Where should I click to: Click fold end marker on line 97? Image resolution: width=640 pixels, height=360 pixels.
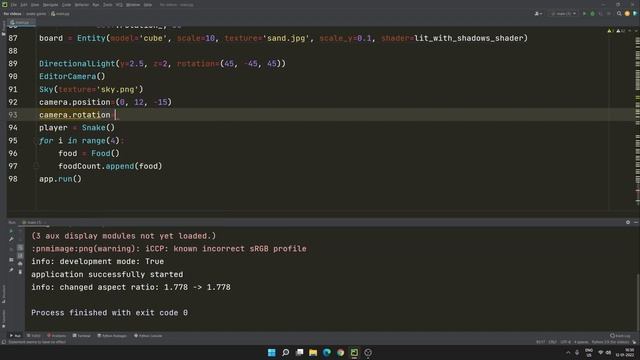tap(36, 166)
